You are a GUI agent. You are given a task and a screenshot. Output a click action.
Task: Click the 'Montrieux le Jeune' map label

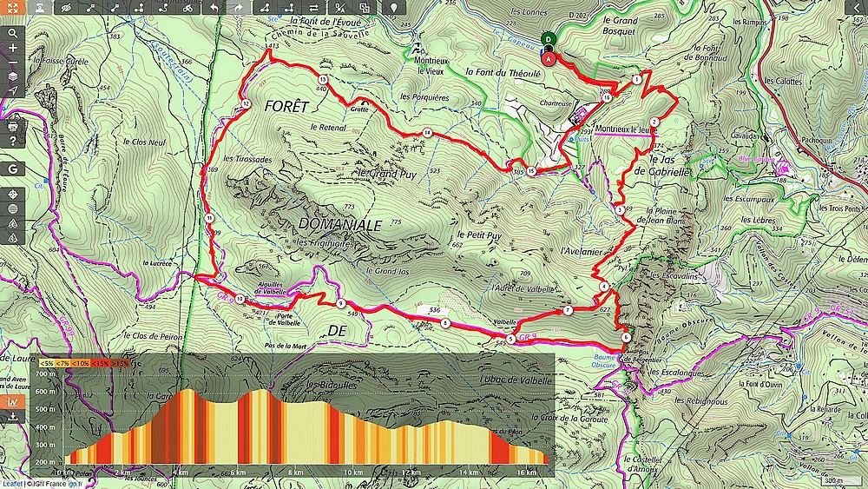[626, 129]
